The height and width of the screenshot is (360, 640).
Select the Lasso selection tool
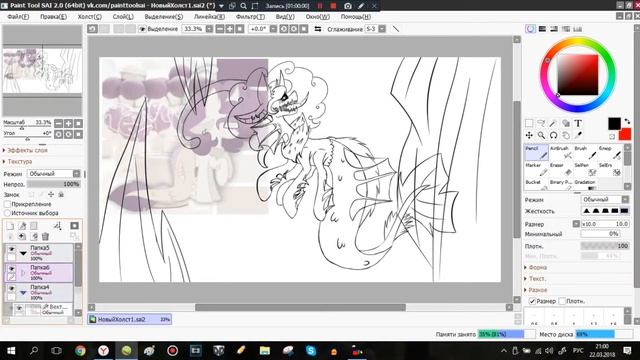pyautogui.click(x=541, y=123)
